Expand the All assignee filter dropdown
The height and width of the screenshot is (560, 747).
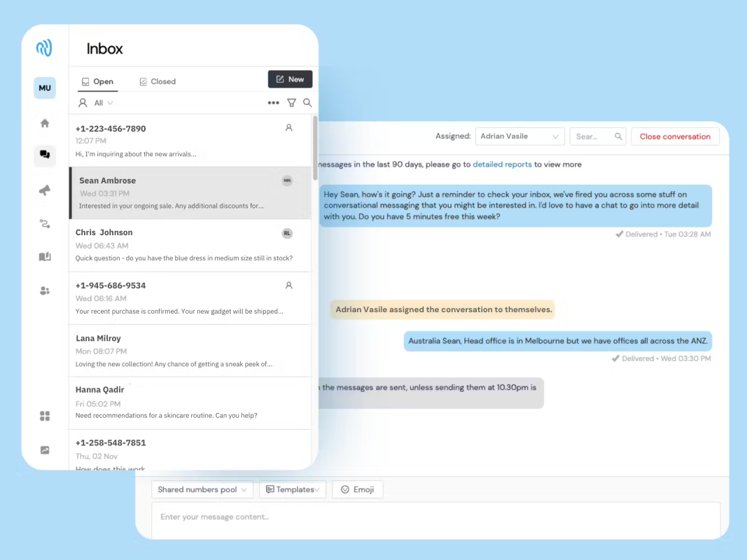[x=96, y=103]
